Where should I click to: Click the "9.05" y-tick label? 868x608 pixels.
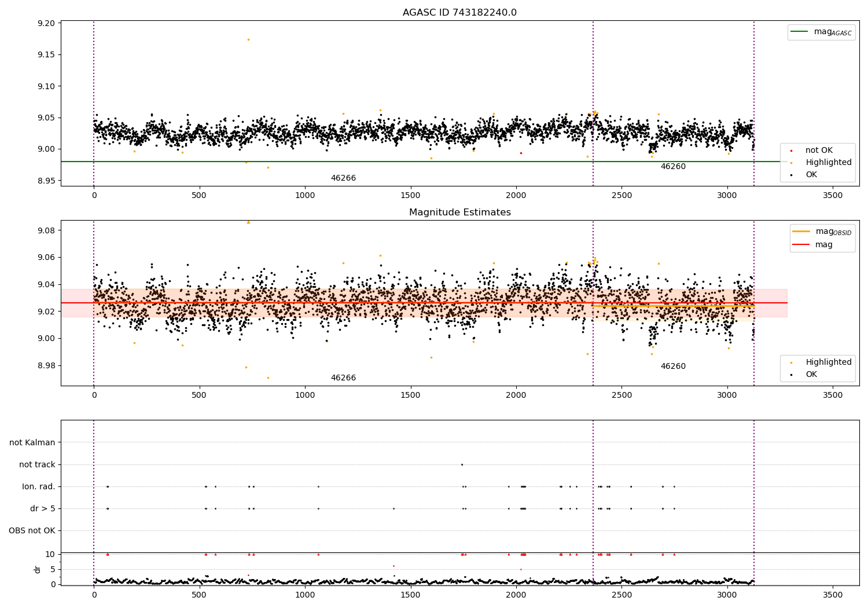(47, 118)
